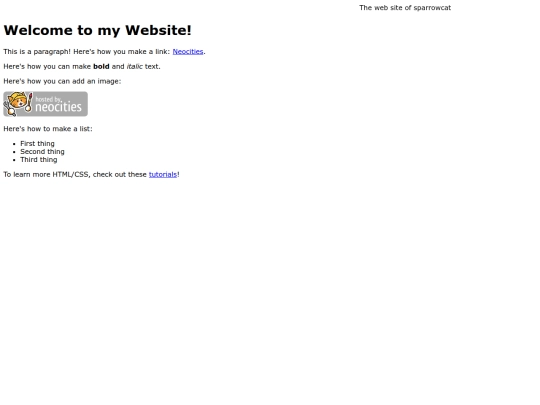Click the bullet before First thing
Image resolution: width=540 pixels, height=405 pixels.
14,144
